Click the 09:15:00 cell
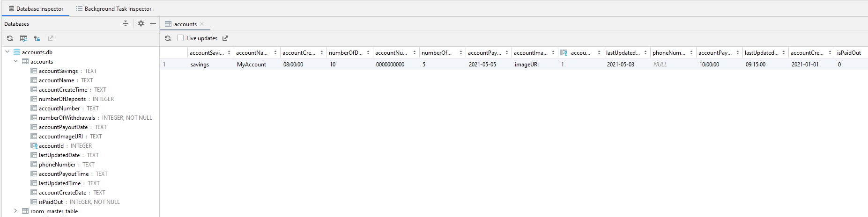The width and height of the screenshot is (868, 217). click(x=765, y=65)
